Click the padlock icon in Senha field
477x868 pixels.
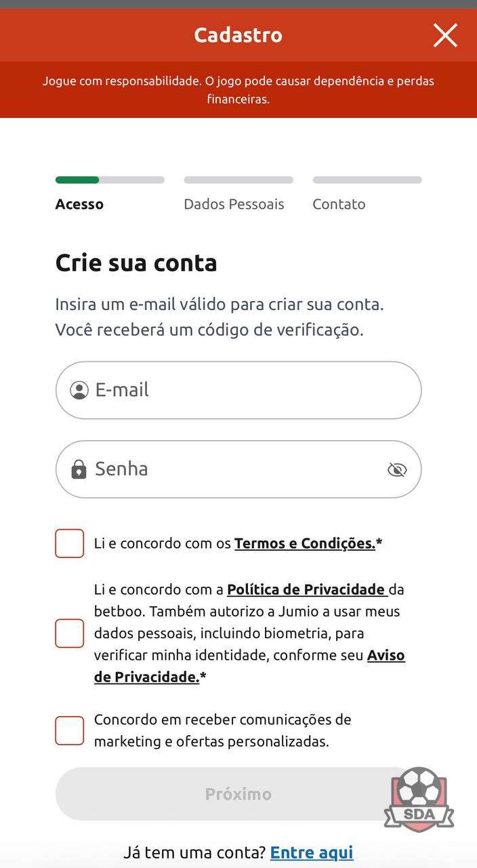coord(79,469)
